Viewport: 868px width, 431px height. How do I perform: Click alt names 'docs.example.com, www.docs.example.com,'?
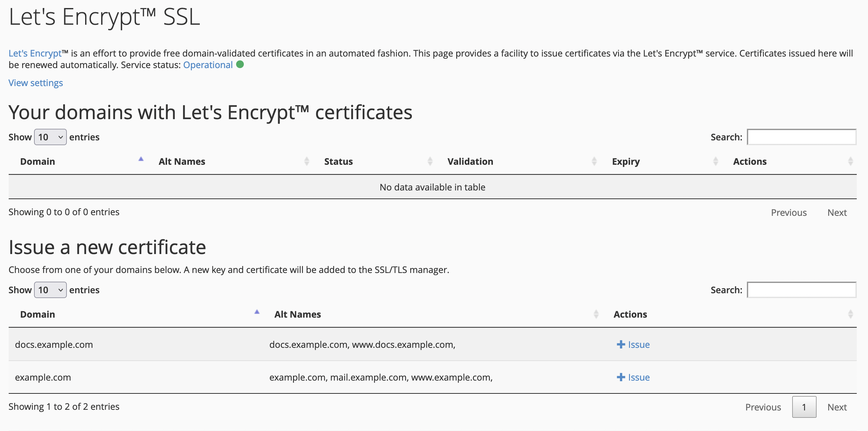click(x=362, y=344)
